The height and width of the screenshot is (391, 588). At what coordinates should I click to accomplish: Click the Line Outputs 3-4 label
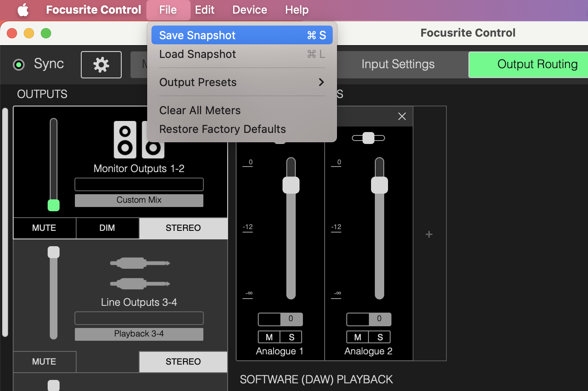pos(139,302)
